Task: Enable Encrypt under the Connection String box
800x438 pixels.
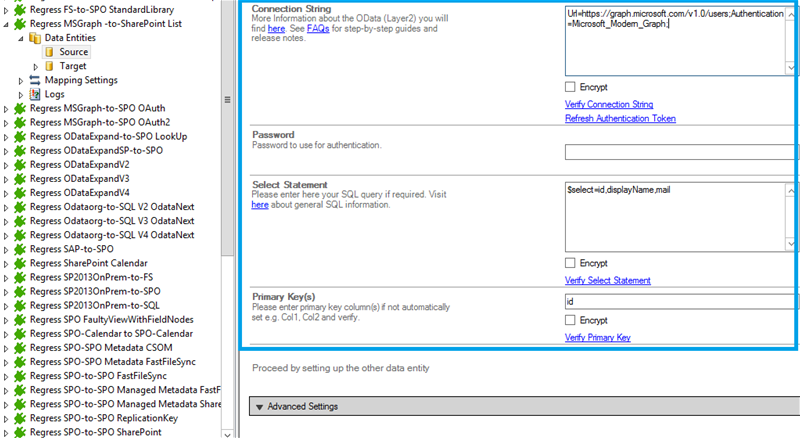Action: pos(571,87)
